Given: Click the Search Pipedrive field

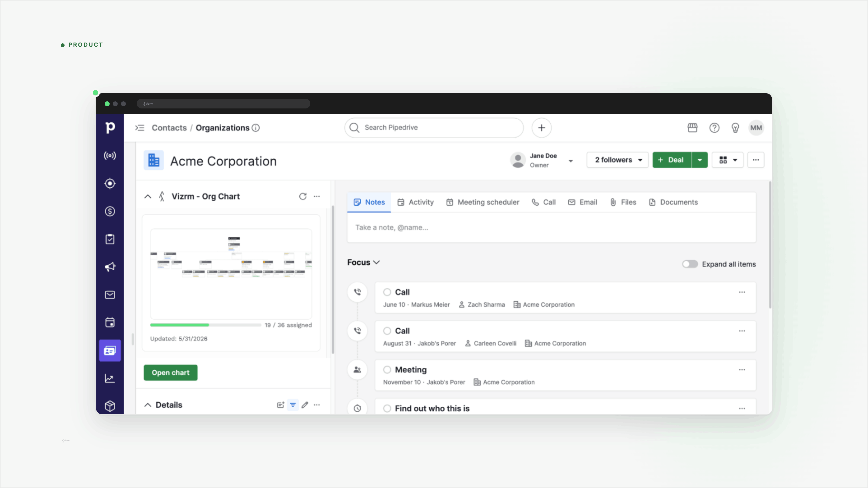Looking at the screenshot, I should [x=434, y=128].
